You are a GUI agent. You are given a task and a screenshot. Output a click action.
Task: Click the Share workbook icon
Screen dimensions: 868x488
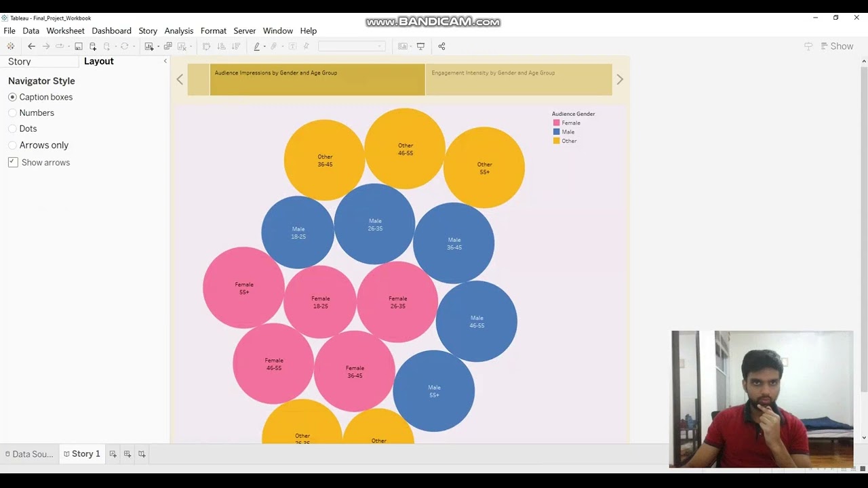point(441,46)
